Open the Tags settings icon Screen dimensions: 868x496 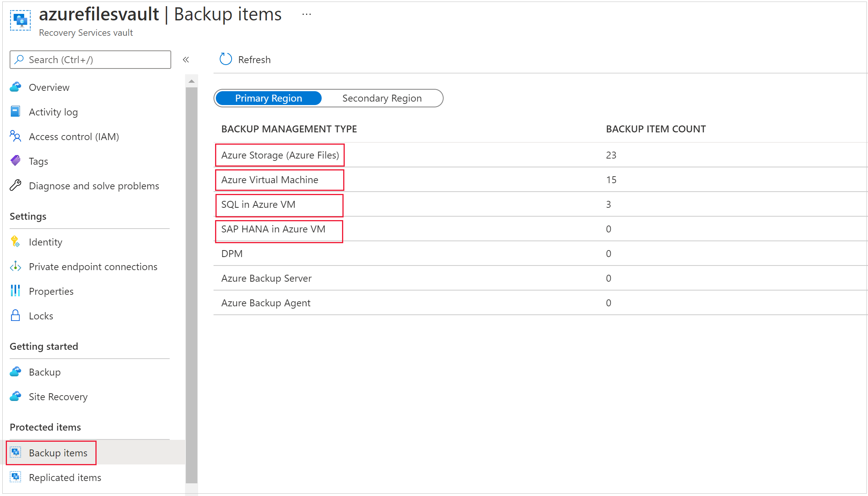click(16, 161)
